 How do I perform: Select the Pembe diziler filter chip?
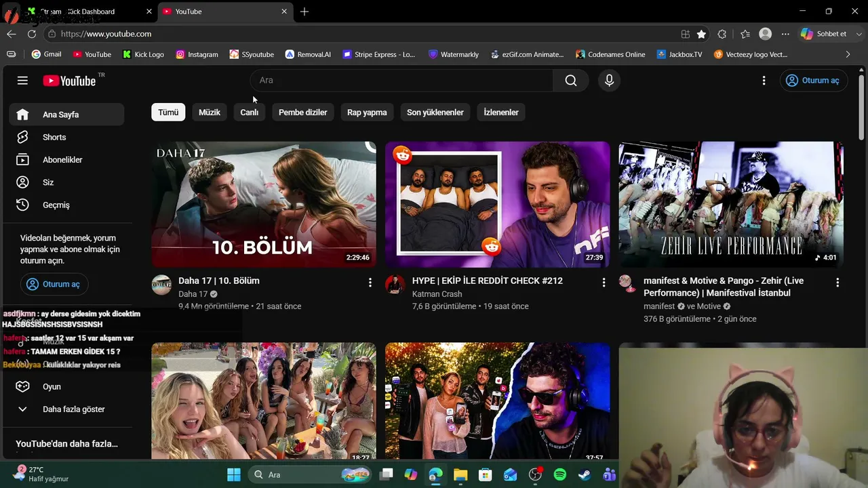303,113
